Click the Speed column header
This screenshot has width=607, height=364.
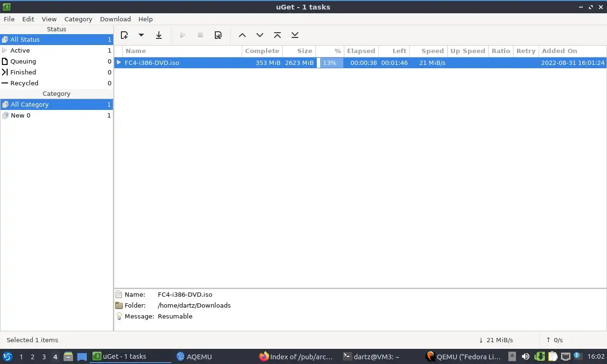coord(428,51)
